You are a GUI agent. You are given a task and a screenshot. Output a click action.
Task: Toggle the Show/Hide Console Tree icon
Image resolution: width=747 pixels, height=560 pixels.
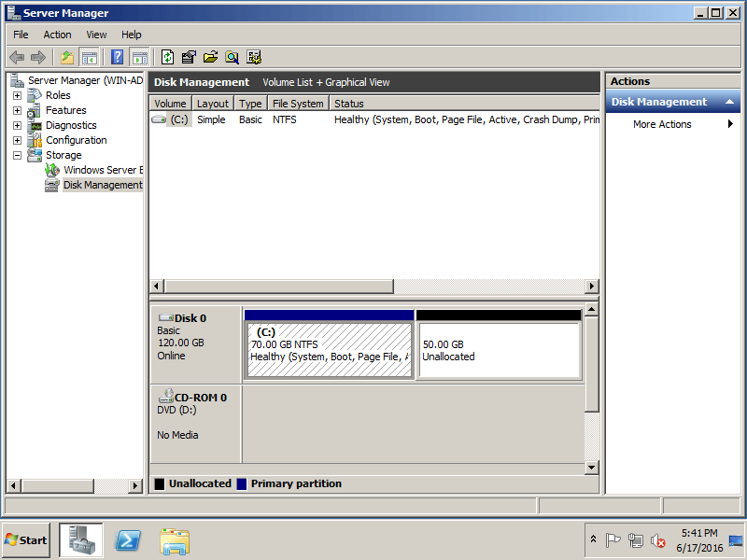89,58
